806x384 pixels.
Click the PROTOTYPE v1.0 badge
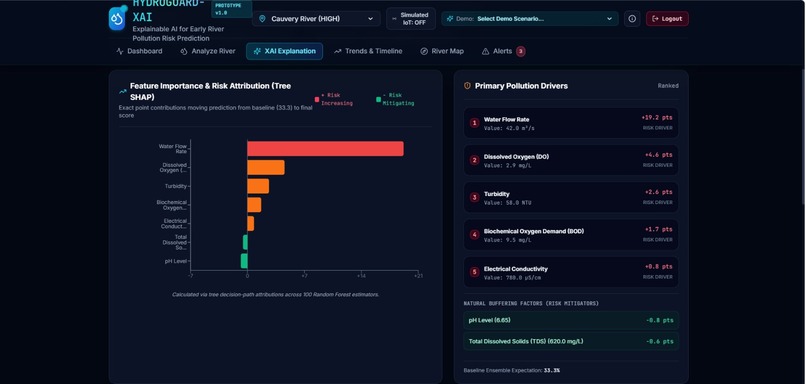(x=231, y=9)
